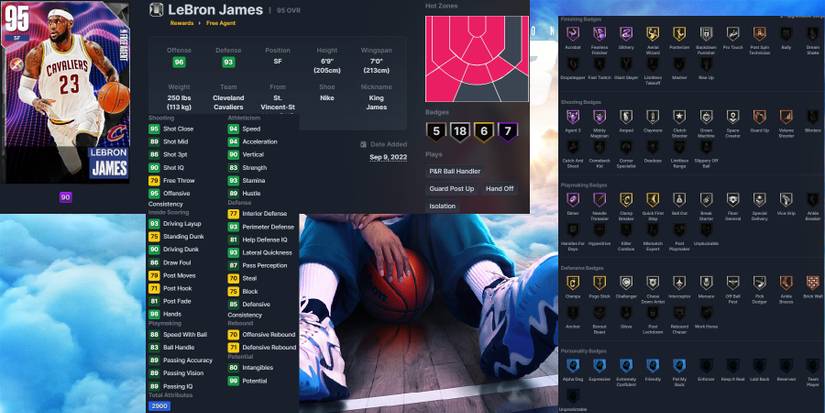Click the Clamps defensive badge icon
Viewport: 825px width, 413px height.
[x=573, y=283]
